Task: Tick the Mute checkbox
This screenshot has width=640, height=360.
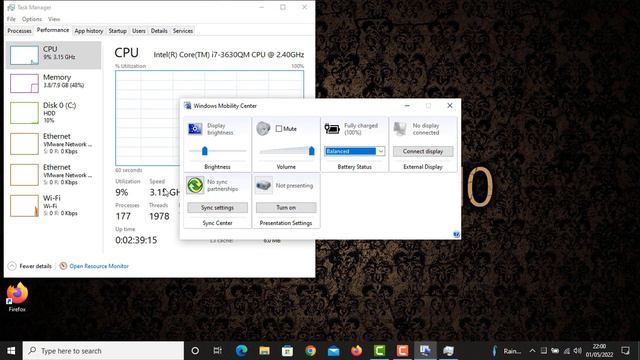Action: [279, 129]
